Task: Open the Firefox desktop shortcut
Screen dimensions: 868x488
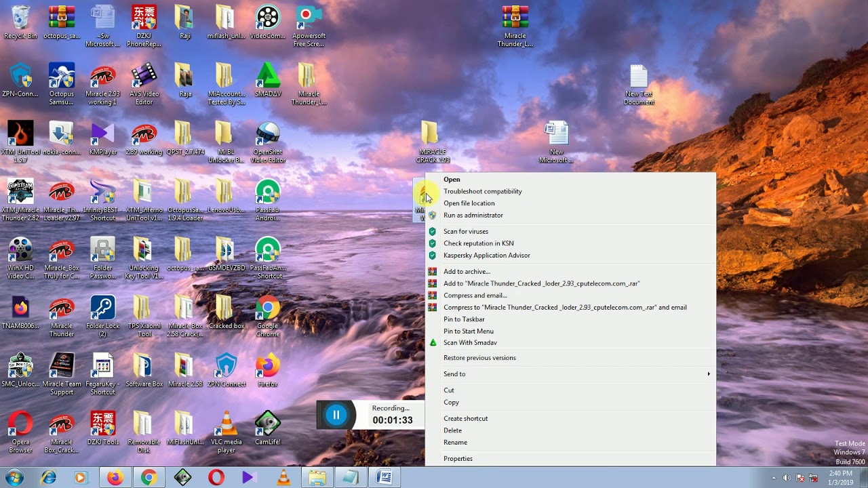Action: pos(267,371)
